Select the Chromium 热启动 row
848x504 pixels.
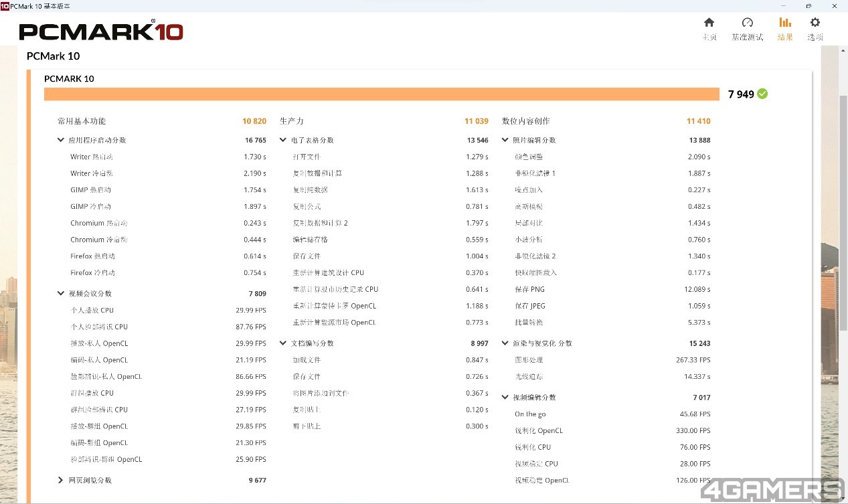pyautogui.click(x=168, y=223)
